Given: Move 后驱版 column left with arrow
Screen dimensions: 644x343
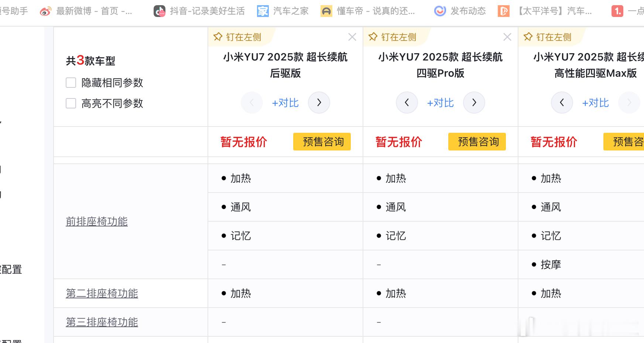Looking at the screenshot, I should pos(252,103).
